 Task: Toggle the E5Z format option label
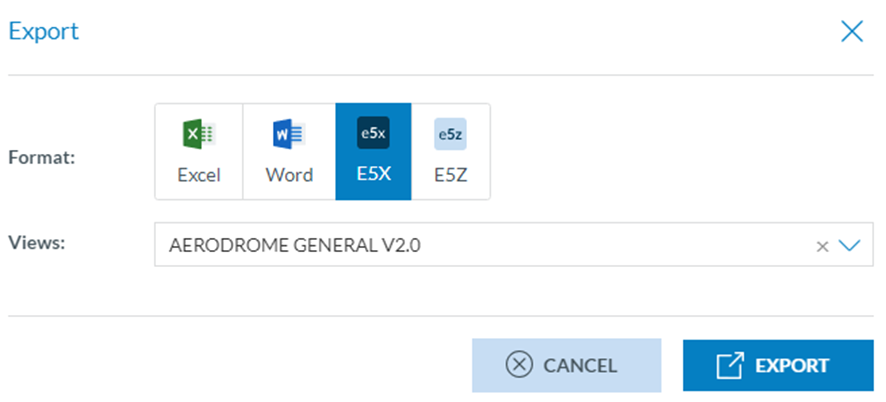450,174
